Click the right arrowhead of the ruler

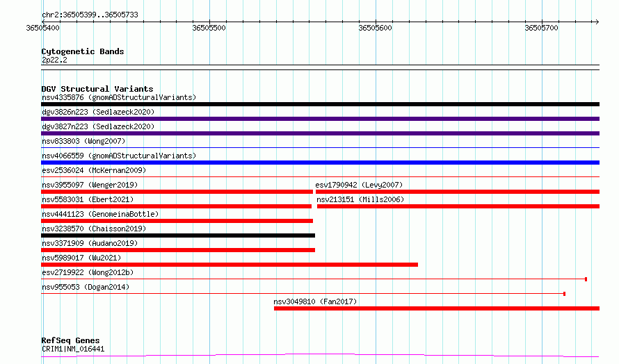(x=597, y=22)
